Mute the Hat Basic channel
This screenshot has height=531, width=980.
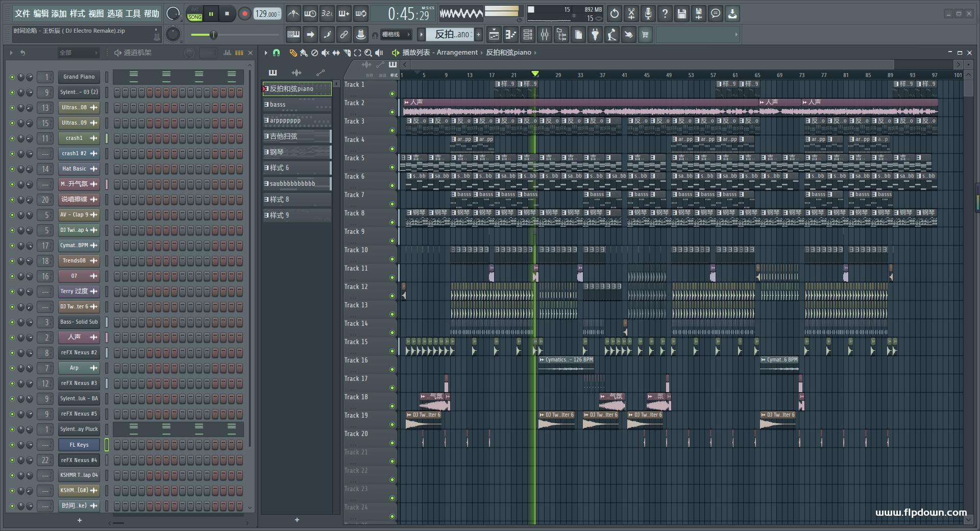click(x=12, y=169)
